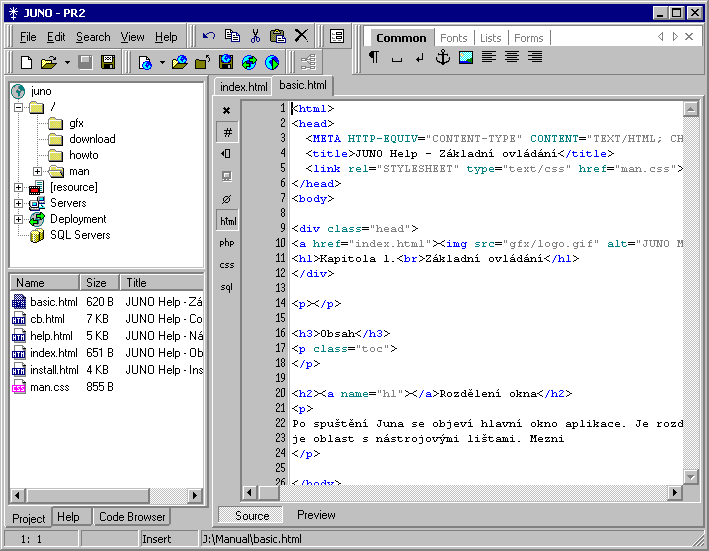Click the Cut scissors icon

point(255,36)
